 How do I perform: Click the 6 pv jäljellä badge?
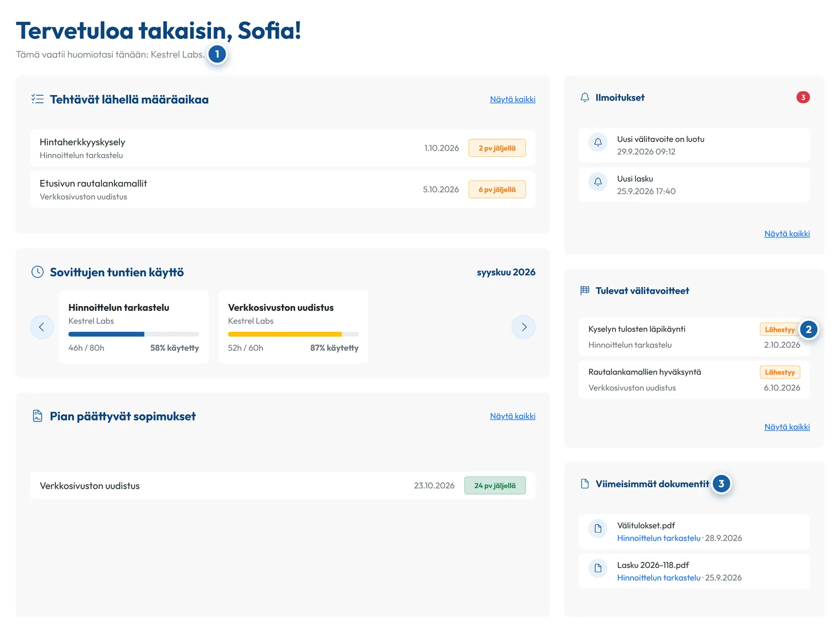click(x=497, y=190)
